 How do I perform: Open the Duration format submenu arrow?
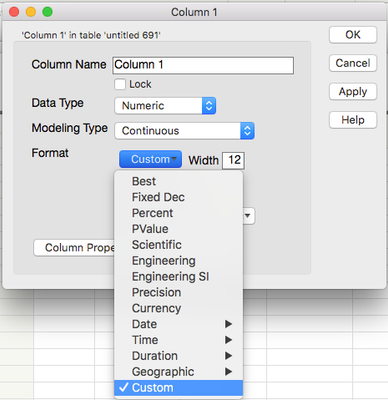click(228, 356)
